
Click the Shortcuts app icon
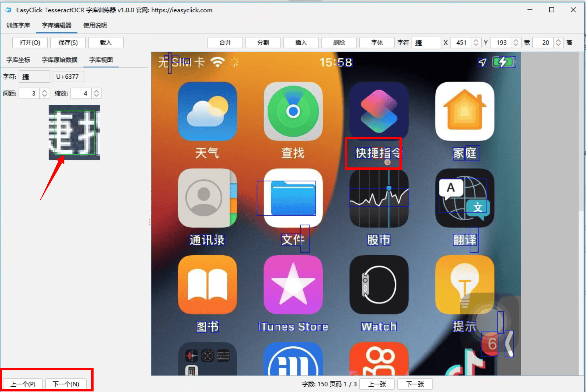[x=379, y=111]
